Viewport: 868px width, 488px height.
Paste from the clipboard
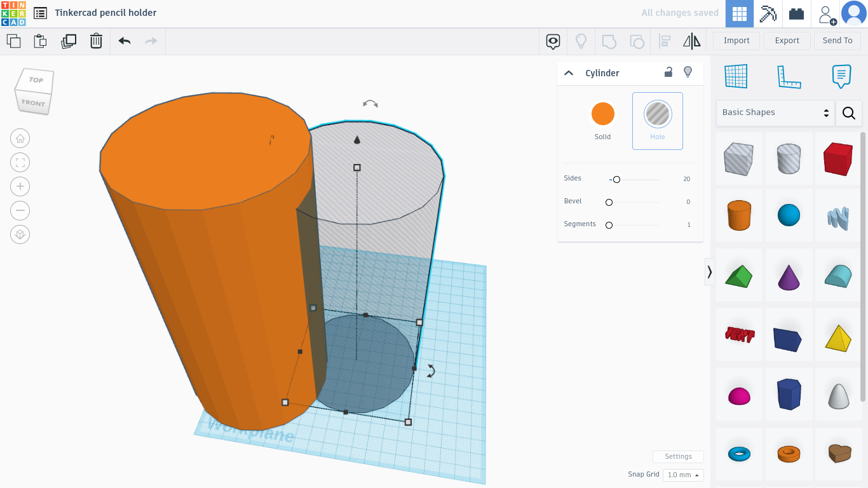(40, 41)
